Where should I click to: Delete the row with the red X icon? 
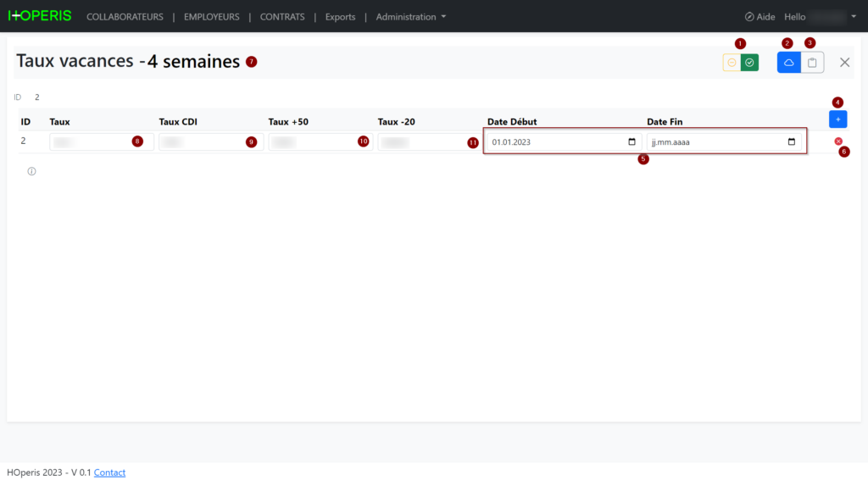click(x=838, y=141)
